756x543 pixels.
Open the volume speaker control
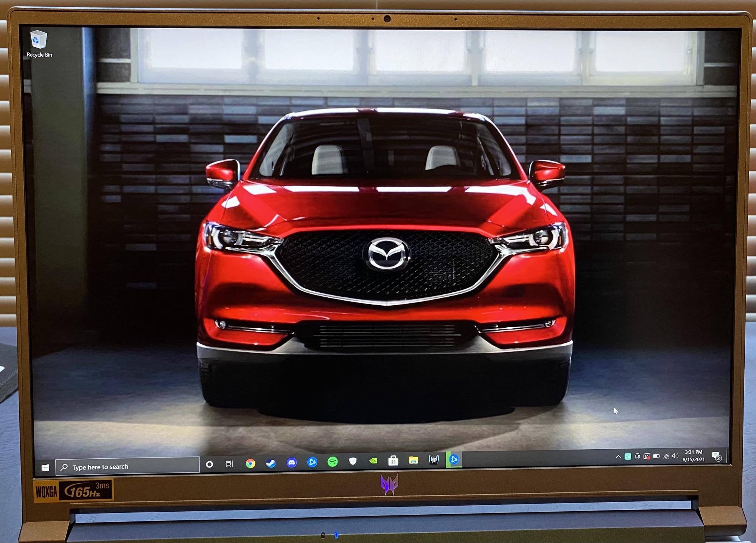click(675, 456)
